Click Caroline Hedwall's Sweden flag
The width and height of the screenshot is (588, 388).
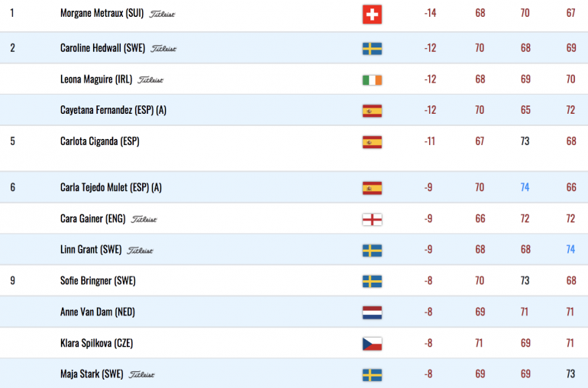[372, 49]
